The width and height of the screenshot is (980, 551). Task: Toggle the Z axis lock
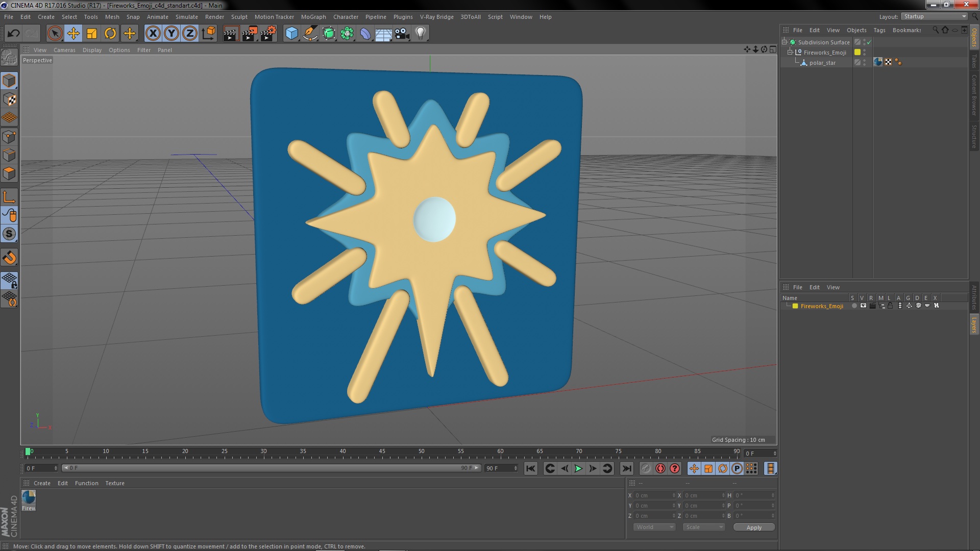(x=190, y=34)
